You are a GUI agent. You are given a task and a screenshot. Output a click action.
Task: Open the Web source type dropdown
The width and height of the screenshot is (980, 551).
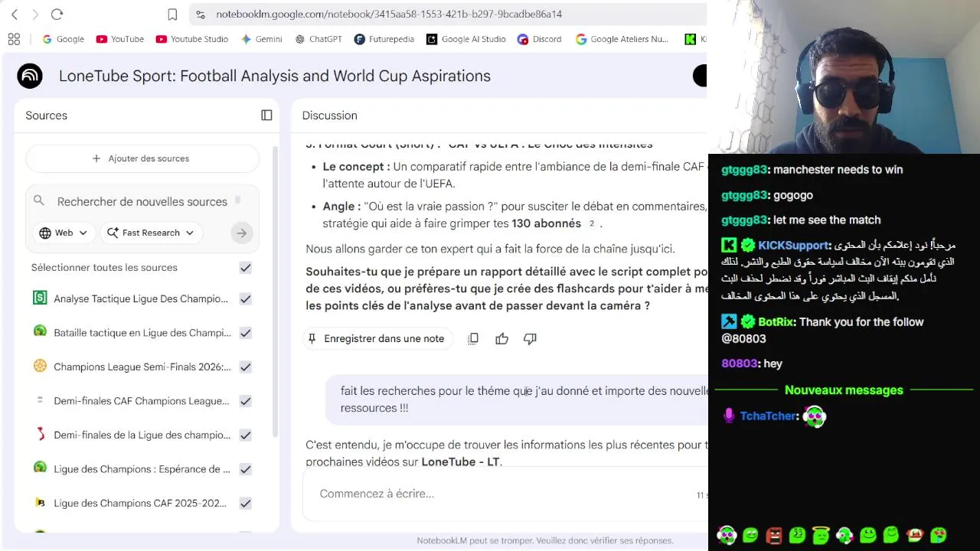click(64, 233)
